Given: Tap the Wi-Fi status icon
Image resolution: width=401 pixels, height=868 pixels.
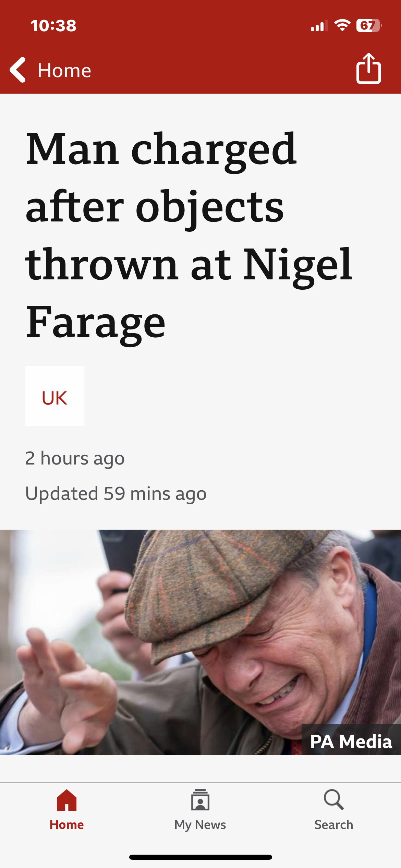Looking at the screenshot, I should tap(342, 25).
